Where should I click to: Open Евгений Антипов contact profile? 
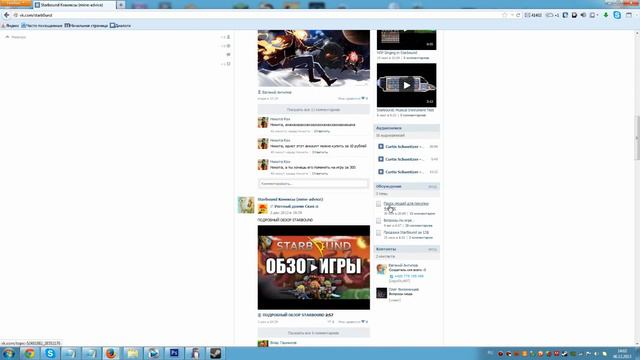(x=403, y=265)
